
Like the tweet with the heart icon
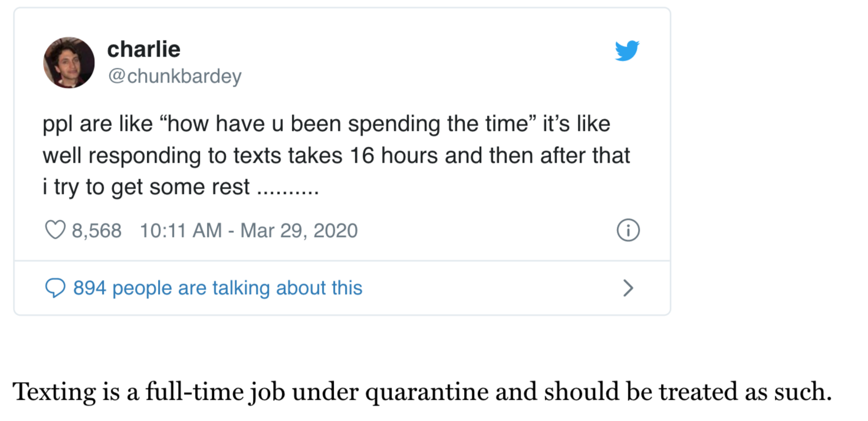(x=55, y=230)
